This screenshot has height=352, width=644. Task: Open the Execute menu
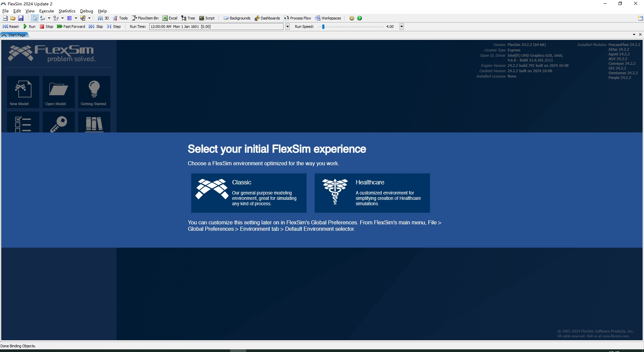46,11
